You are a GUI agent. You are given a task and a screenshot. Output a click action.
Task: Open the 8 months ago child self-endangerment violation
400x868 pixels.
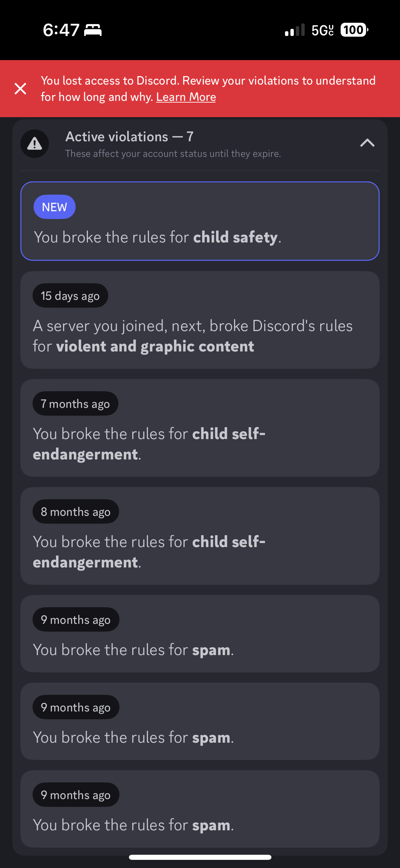(200, 536)
